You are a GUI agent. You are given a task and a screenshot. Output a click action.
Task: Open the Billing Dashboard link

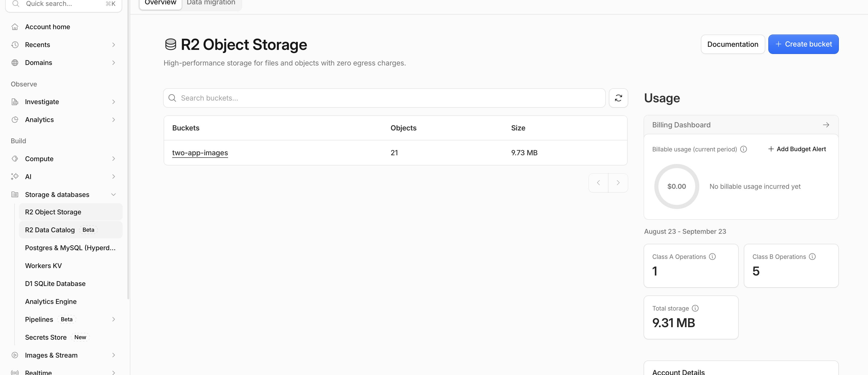[741, 125]
